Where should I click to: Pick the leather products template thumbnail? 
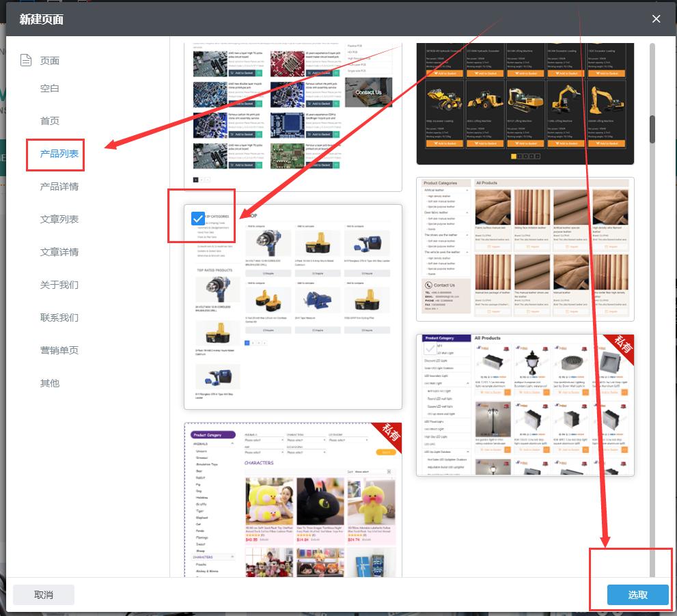click(x=525, y=249)
